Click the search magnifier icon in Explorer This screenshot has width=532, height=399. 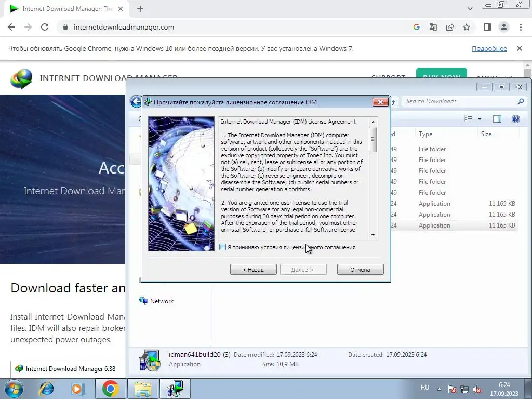tap(521, 101)
